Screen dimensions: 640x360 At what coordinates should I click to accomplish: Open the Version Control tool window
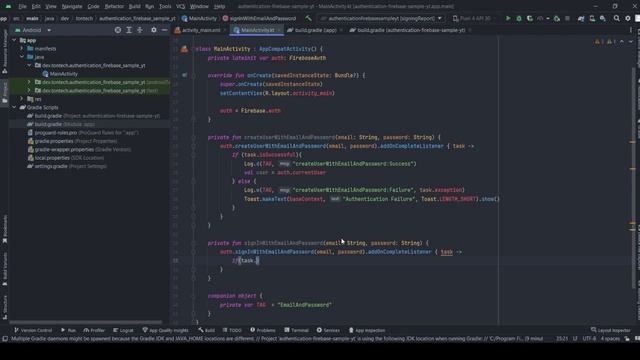tap(33, 330)
